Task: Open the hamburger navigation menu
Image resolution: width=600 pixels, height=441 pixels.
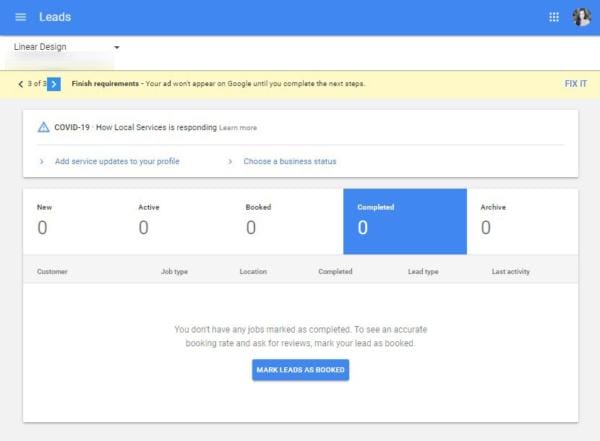Action: pyautogui.click(x=21, y=17)
